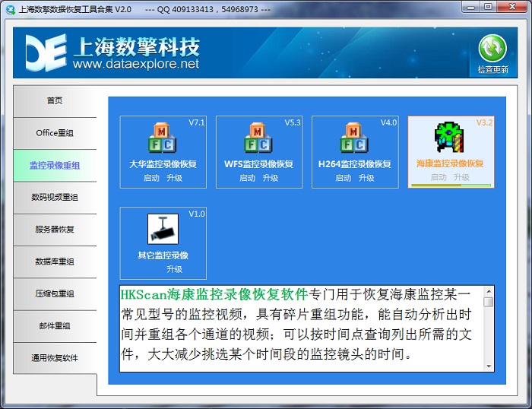
Task: Click the 其它监控录像 camera icon
Action: (x=163, y=229)
